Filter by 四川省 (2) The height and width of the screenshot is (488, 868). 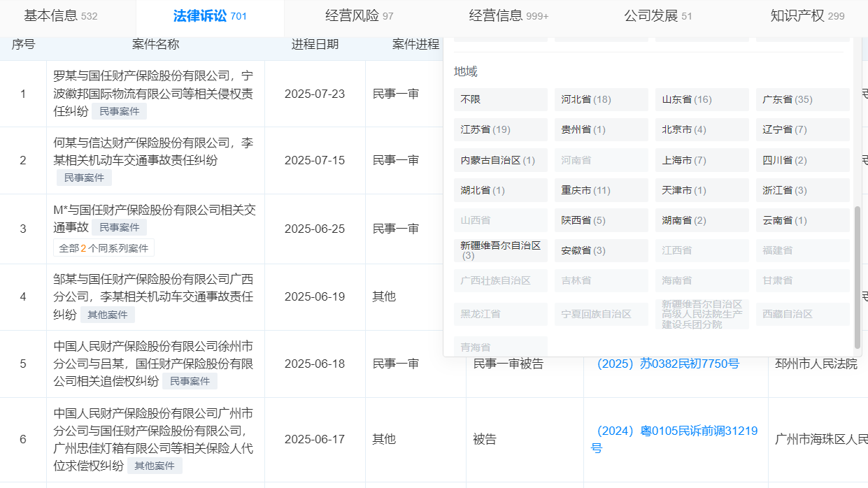click(x=803, y=160)
